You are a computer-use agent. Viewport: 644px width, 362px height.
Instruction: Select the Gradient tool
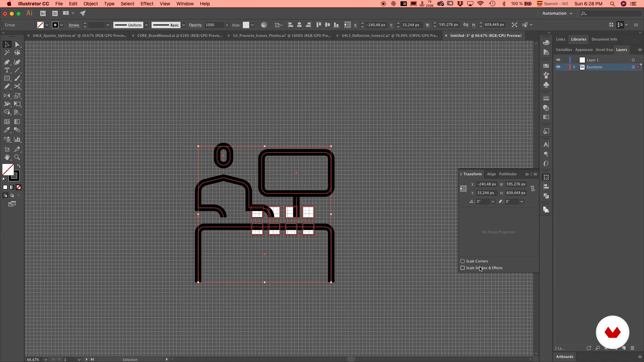point(17,122)
